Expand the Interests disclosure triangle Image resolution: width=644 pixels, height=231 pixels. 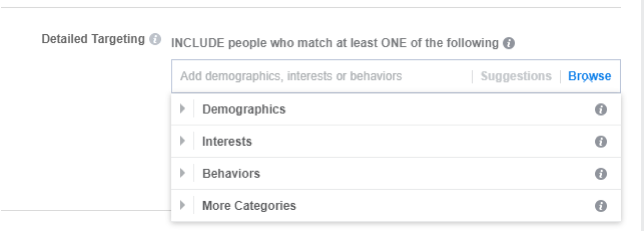click(x=182, y=141)
